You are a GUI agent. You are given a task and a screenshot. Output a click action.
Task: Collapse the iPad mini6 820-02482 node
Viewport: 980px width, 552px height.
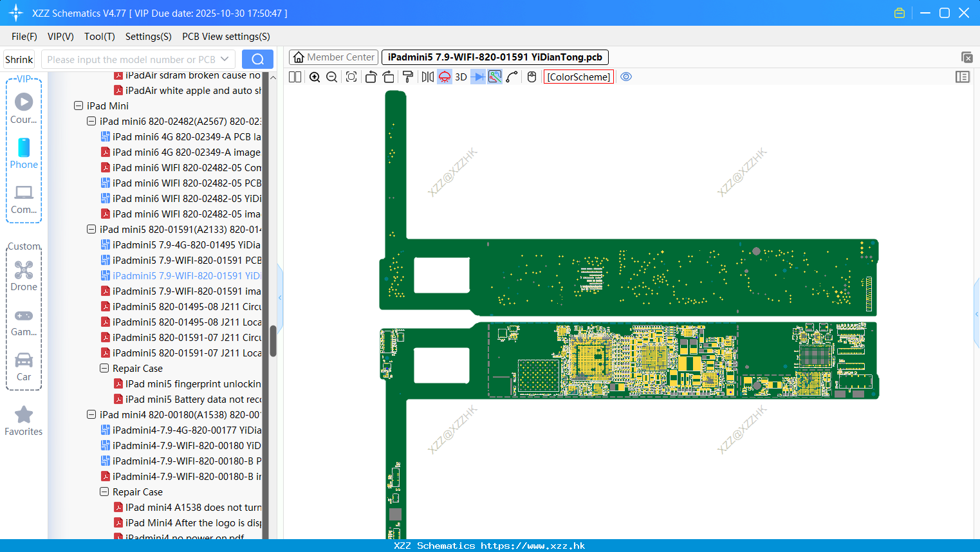point(91,122)
